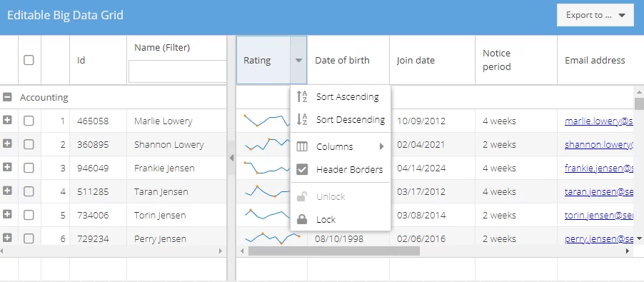Image resolution: width=644 pixels, height=282 pixels.
Task: Click the right grid horizontal scrollbar thumb
Action: coord(334,251)
